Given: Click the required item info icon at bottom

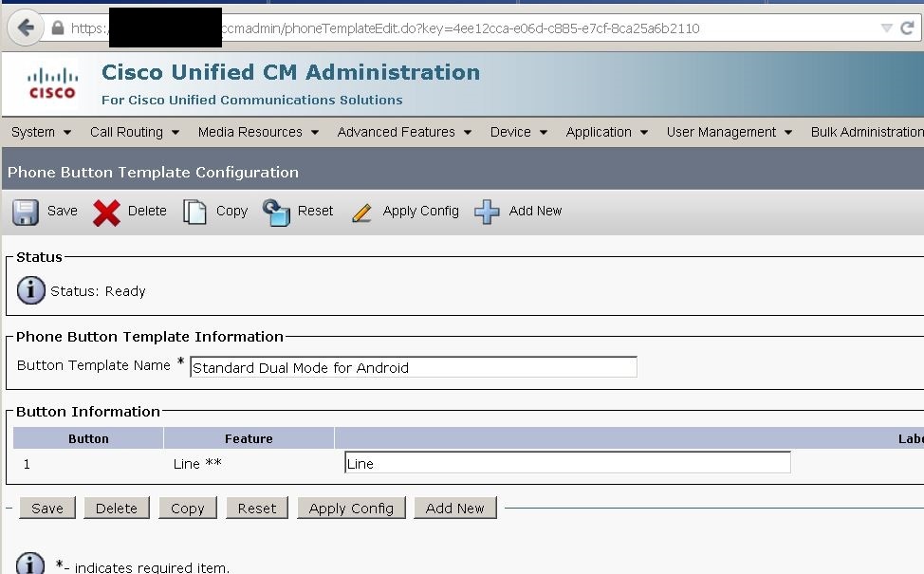Looking at the screenshot, I should 29,564.
